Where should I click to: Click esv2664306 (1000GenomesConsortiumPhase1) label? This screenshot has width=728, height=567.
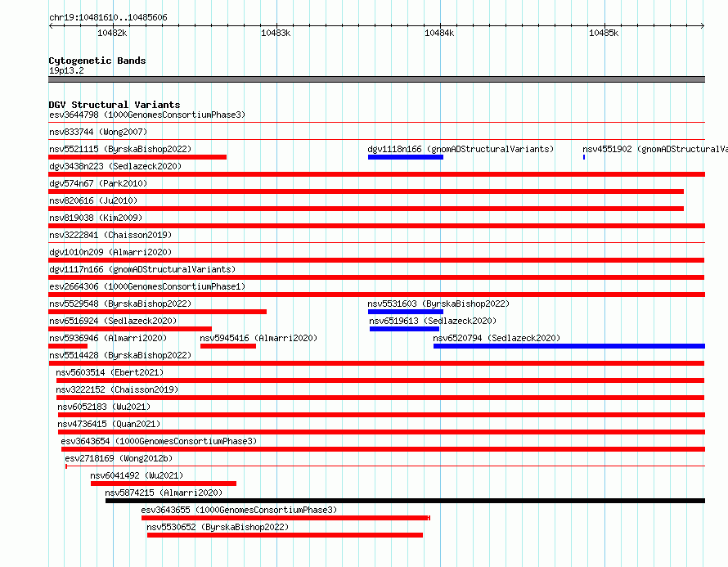[147, 286]
